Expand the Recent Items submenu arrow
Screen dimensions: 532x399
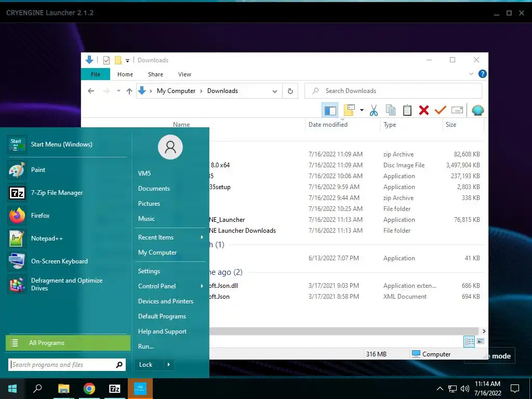[202, 237]
